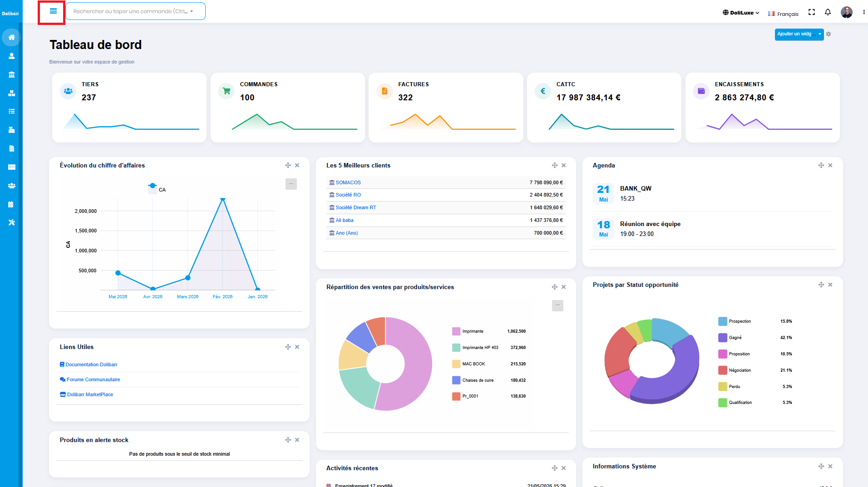Expand the Ajouter un widget dropdown
The width and height of the screenshot is (868, 487).
pos(799,34)
